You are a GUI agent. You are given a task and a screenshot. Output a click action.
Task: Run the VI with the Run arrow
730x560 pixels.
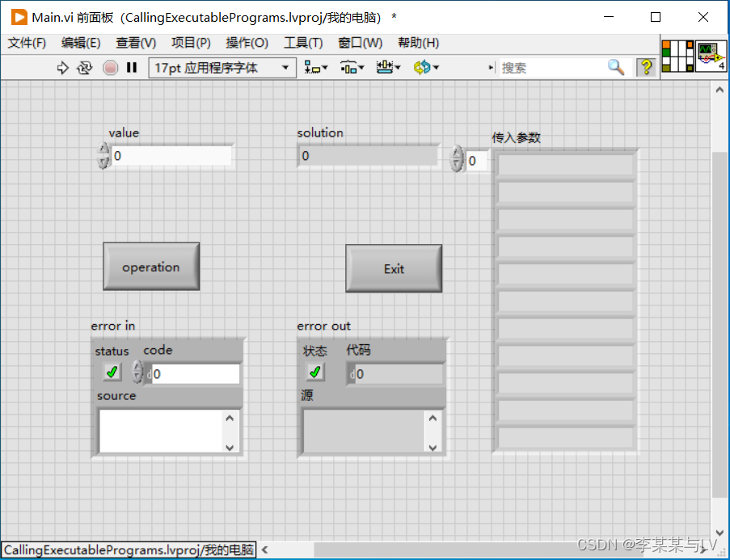pos(63,68)
